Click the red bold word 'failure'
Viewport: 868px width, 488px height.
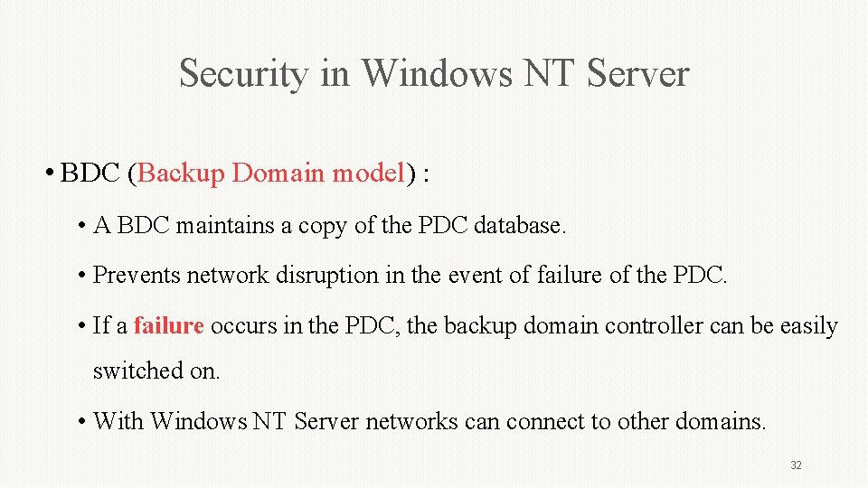tap(169, 324)
